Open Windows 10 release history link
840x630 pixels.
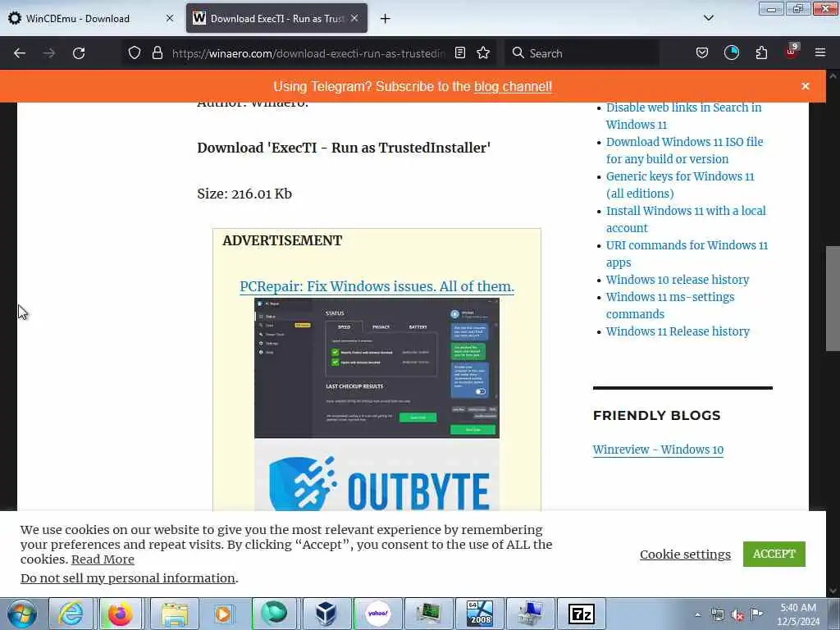click(x=677, y=280)
